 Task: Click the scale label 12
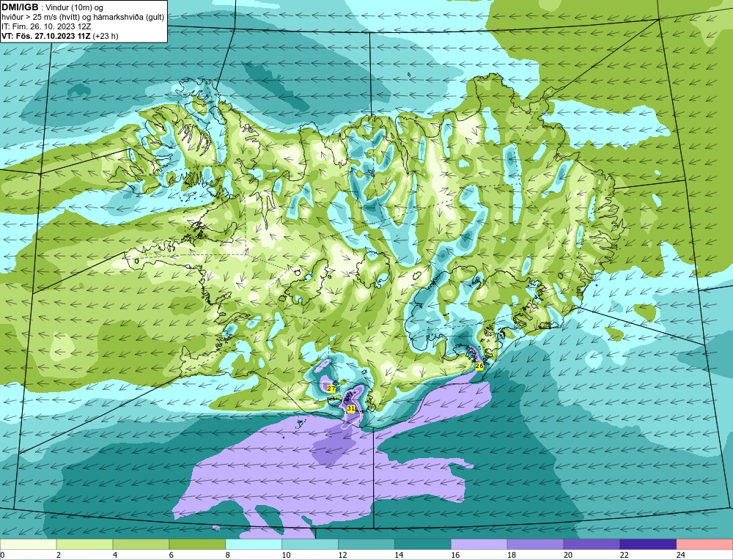pos(342,555)
